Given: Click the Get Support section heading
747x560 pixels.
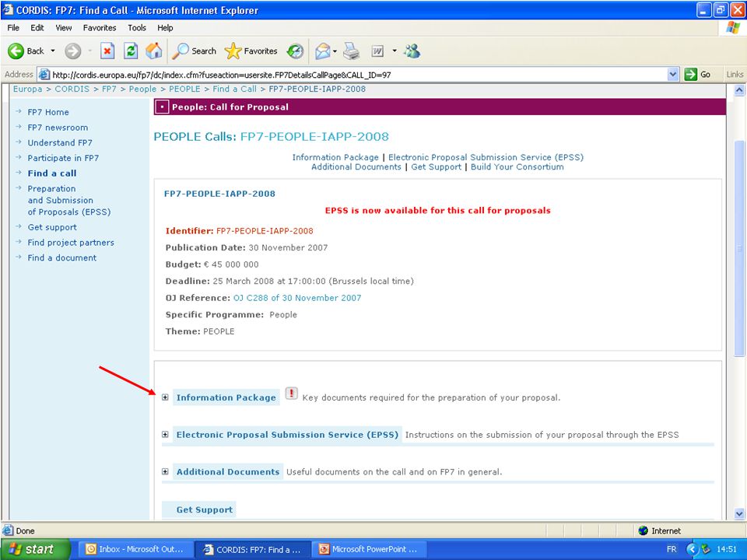Looking at the screenshot, I should point(205,509).
